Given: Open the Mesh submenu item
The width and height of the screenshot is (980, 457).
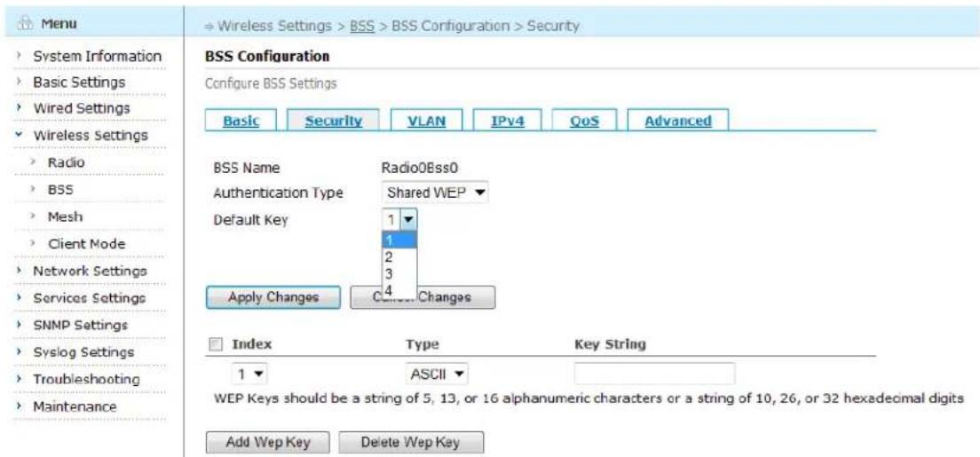Looking at the screenshot, I should click(x=65, y=217).
